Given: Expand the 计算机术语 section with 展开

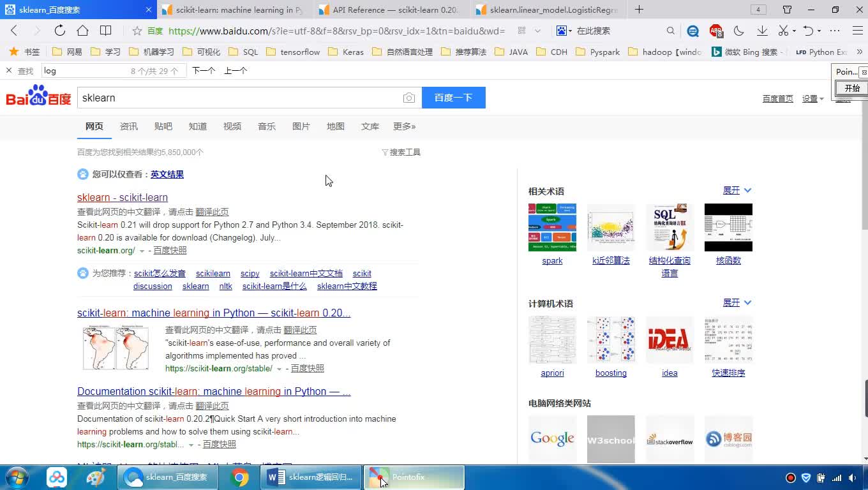Looking at the screenshot, I should click(737, 302).
